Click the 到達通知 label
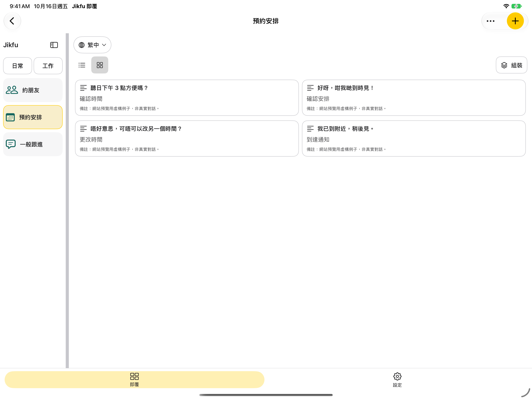The image size is (532, 399). coord(318,140)
